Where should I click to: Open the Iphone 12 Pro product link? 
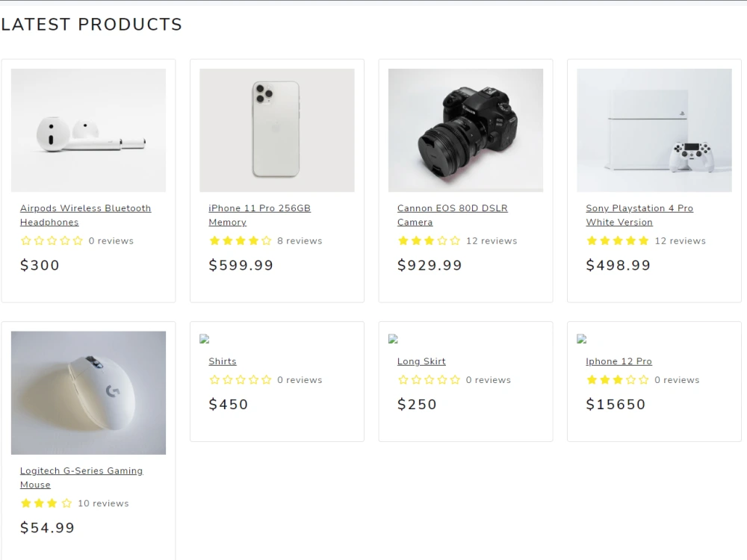click(619, 361)
